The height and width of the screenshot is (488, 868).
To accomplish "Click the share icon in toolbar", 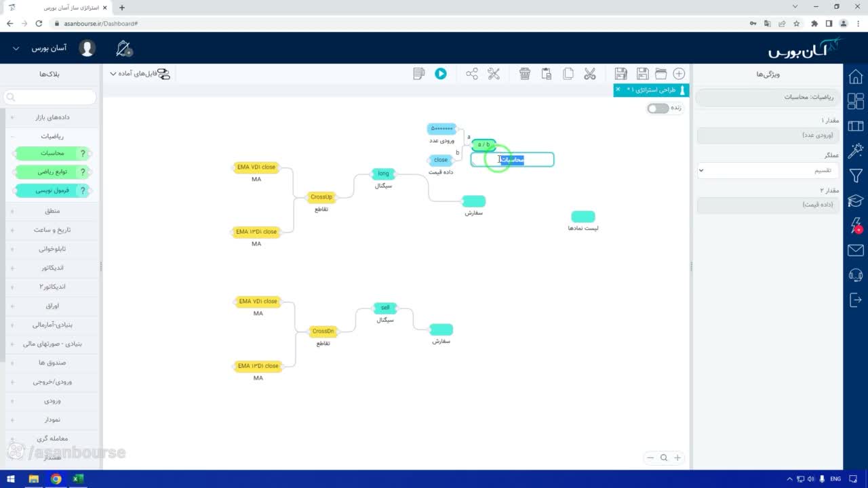I will point(472,74).
